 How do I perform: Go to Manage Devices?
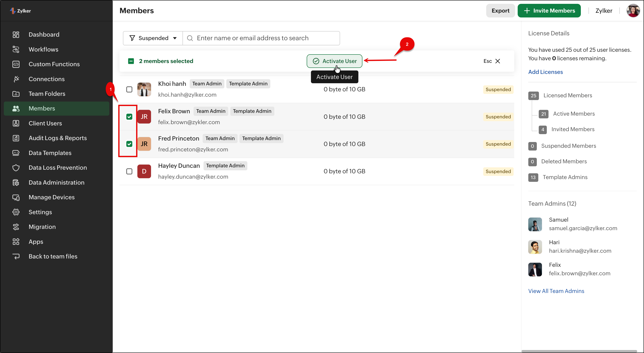pyautogui.click(x=57, y=197)
